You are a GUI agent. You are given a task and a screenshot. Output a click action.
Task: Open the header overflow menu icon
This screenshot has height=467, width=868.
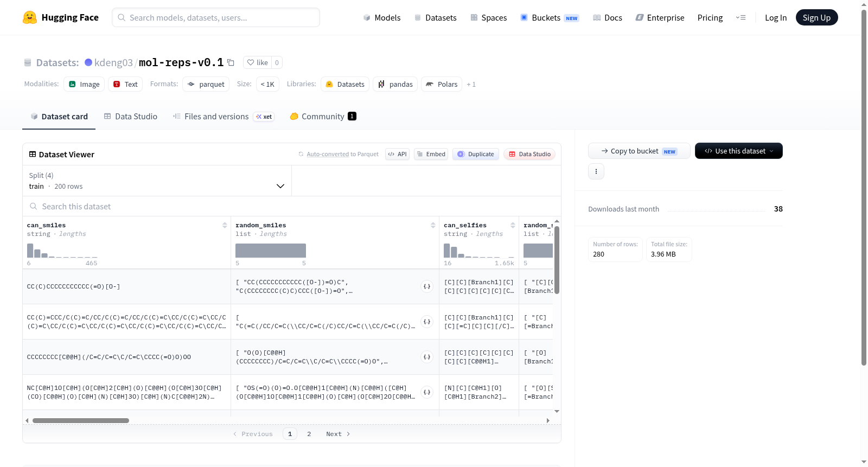[741, 17]
